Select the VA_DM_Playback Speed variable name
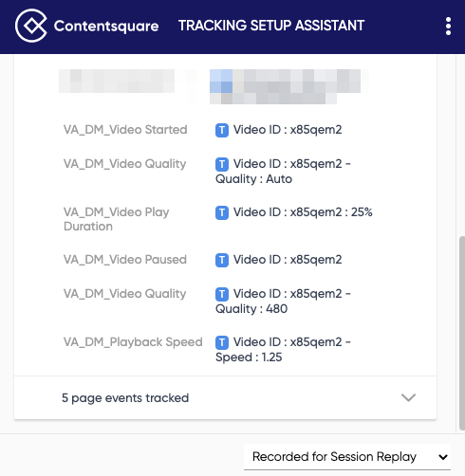This screenshot has height=476, width=465. pos(133,342)
